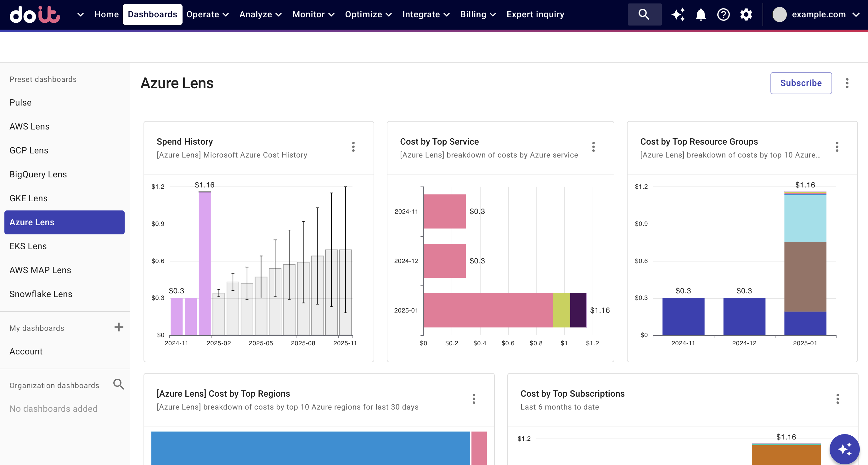The image size is (868, 465).
Task: Search organization dashboards icon
Action: point(119,384)
